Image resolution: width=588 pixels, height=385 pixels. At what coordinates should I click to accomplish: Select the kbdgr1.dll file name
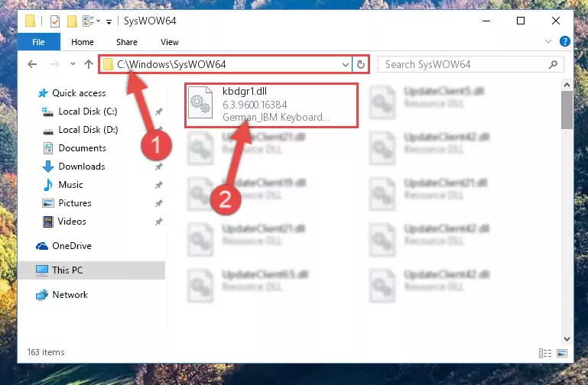pos(245,91)
